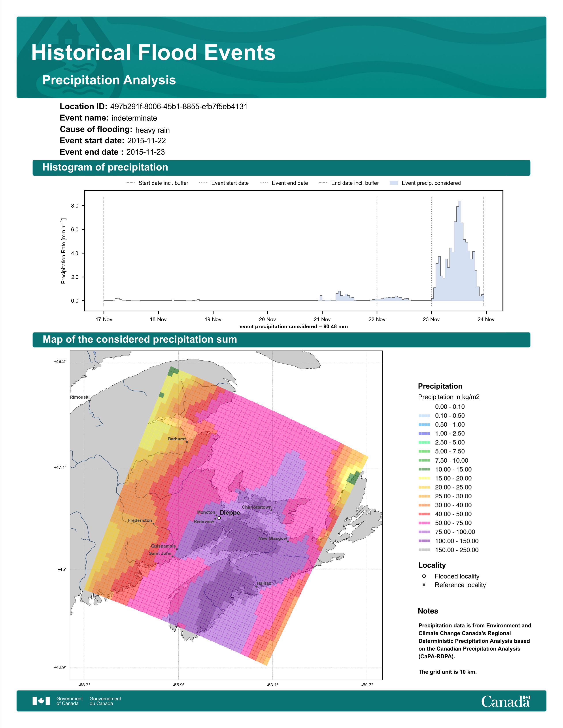Click the Fredericton reference locality dot
Screen dimensions: 563x728
(153, 524)
